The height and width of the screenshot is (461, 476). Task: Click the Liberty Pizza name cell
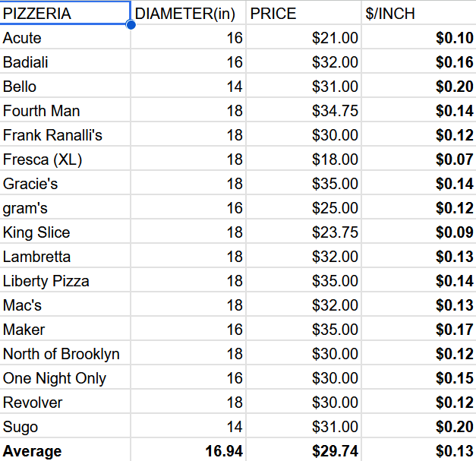(65, 281)
